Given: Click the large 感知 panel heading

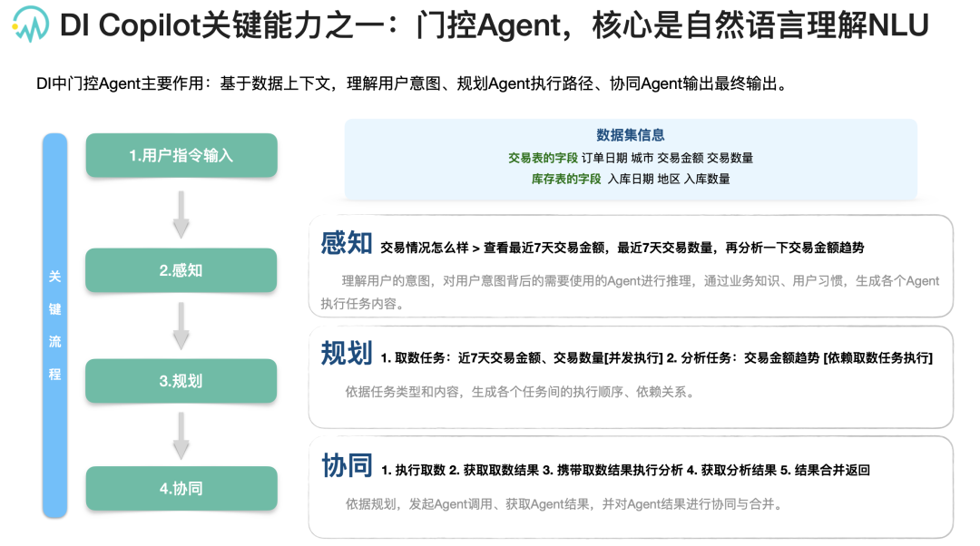Looking at the screenshot, I should point(347,243).
